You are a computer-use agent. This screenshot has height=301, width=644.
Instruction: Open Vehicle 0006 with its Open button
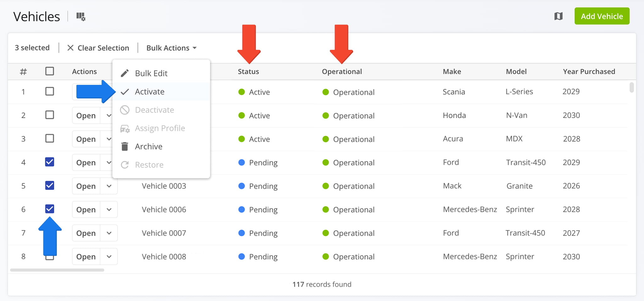(x=86, y=210)
